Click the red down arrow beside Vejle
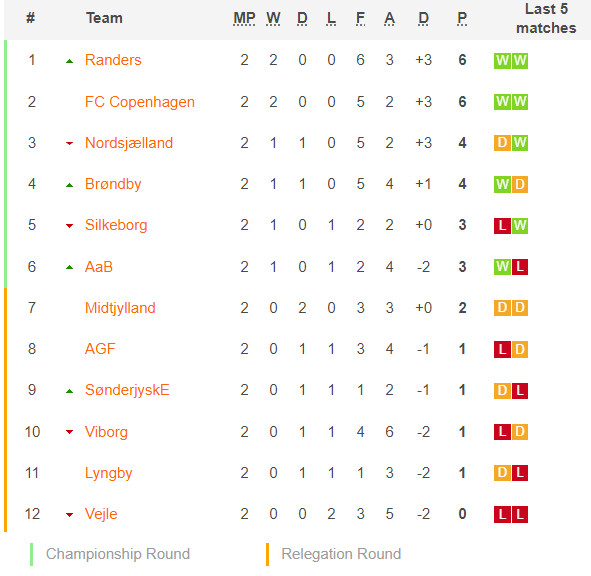Image resolution: width=591 pixels, height=576 pixels. (69, 515)
